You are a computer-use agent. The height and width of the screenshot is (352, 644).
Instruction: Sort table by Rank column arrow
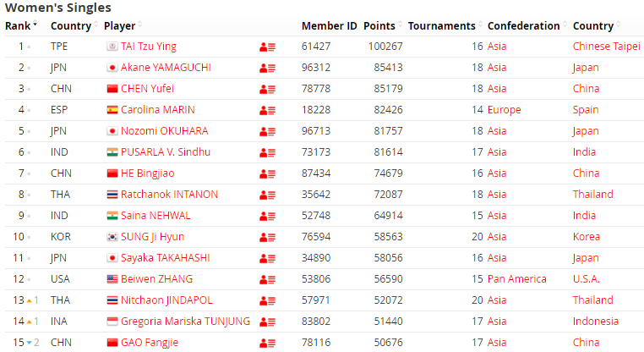35,24
